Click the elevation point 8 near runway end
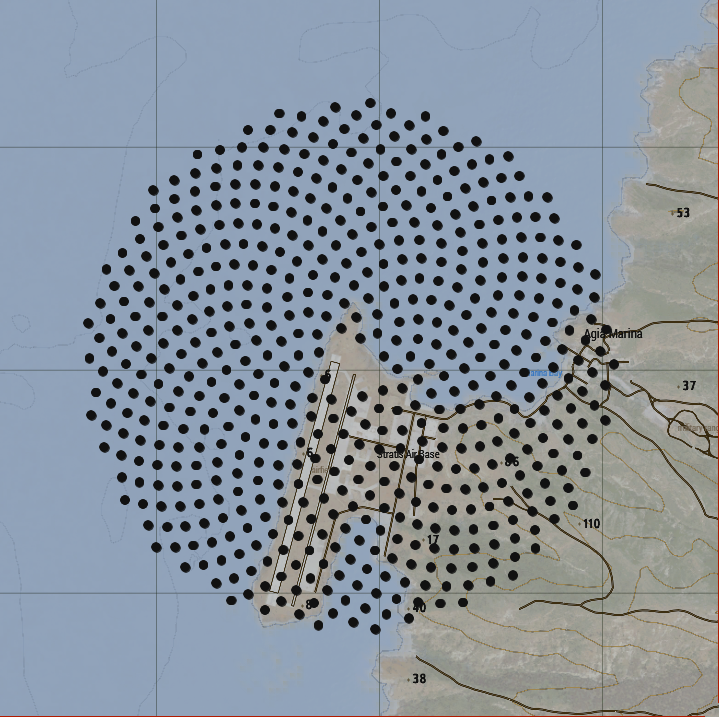This screenshot has height=717, width=719. click(x=308, y=605)
